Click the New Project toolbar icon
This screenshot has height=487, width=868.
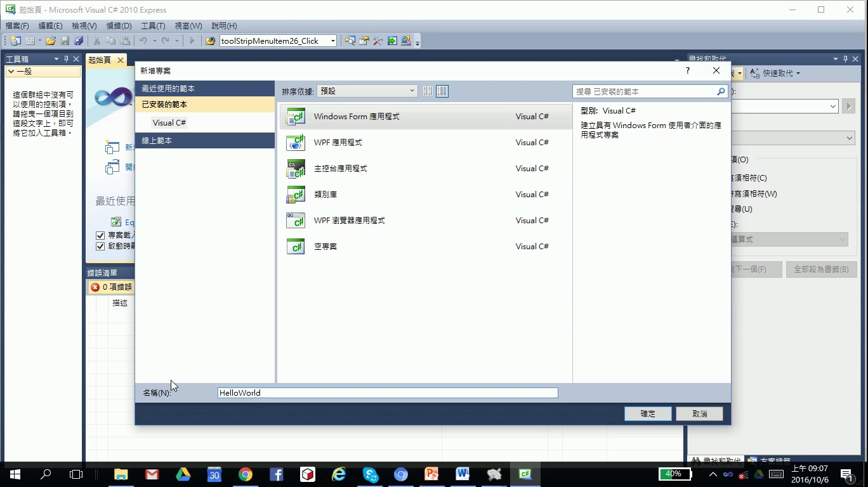click(x=16, y=41)
